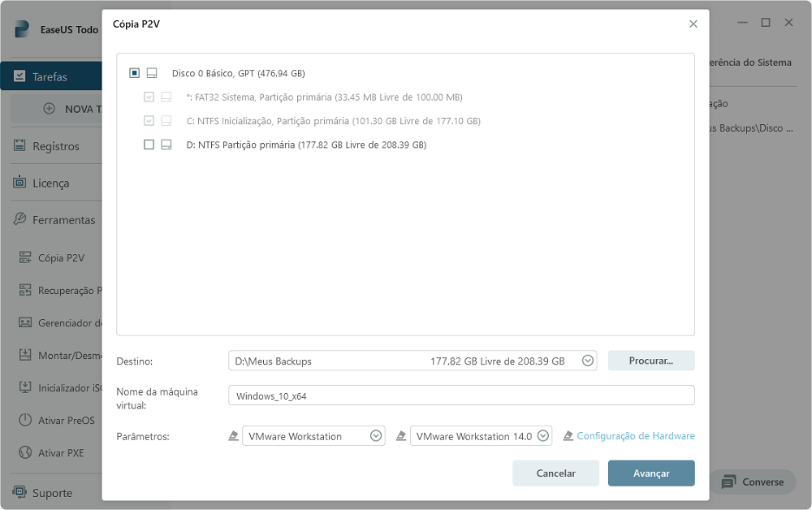
Task: Click the Procurar browse button
Action: point(650,361)
